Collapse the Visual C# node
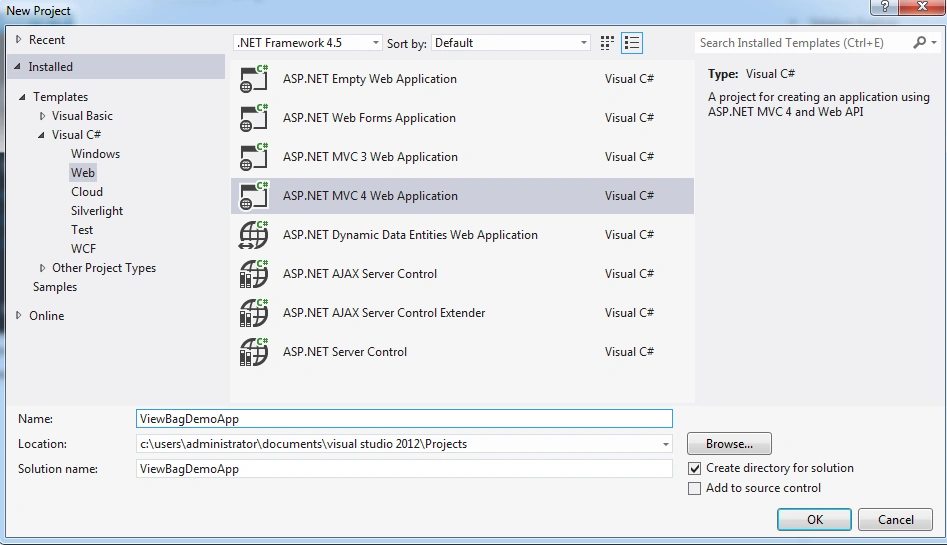 (x=41, y=135)
